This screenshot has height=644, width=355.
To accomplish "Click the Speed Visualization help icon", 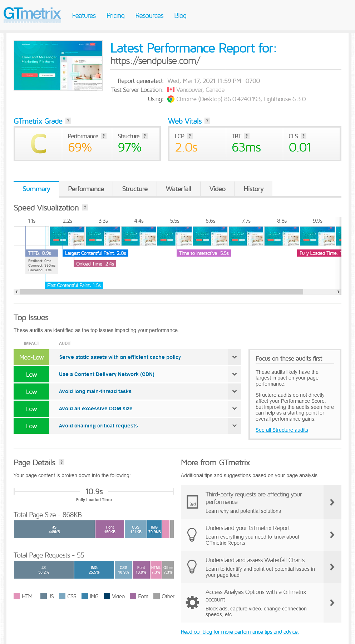I will pyautogui.click(x=85, y=207).
